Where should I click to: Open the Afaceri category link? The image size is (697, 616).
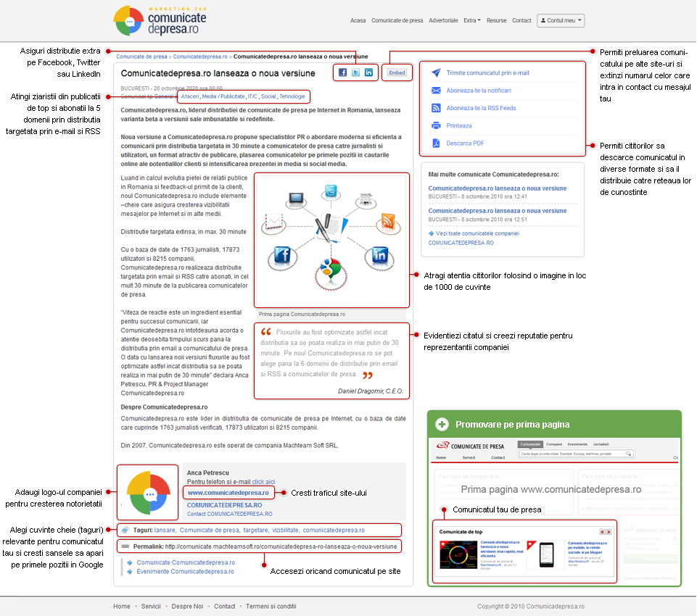[x=189, y=96]
